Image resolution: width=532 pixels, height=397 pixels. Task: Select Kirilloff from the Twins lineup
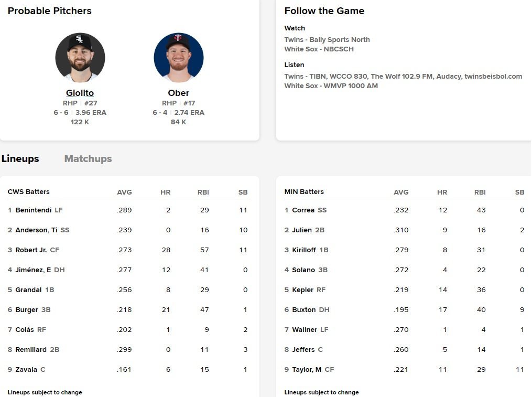point(304,250)
